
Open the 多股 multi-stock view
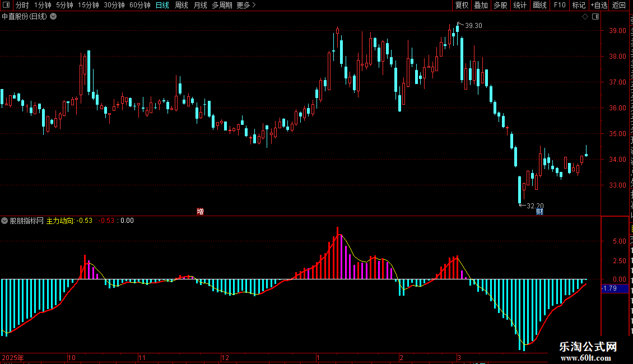500,5
